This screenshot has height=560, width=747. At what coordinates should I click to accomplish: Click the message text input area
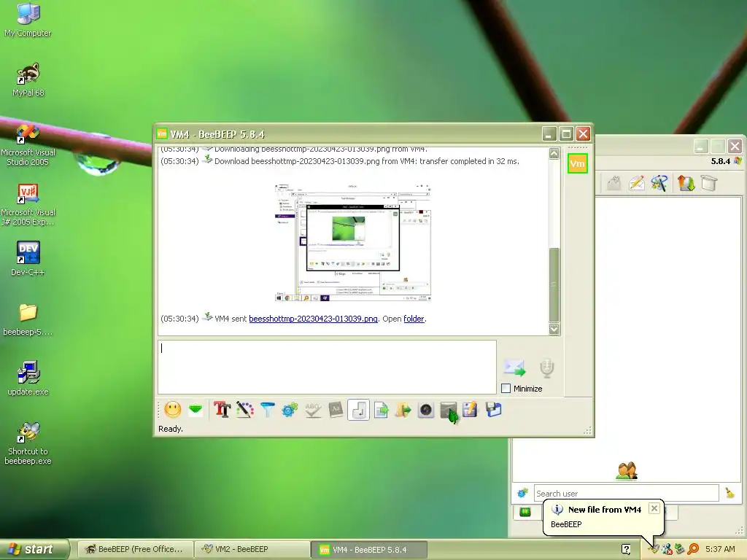pyautogui.click(x=327, y=367)
